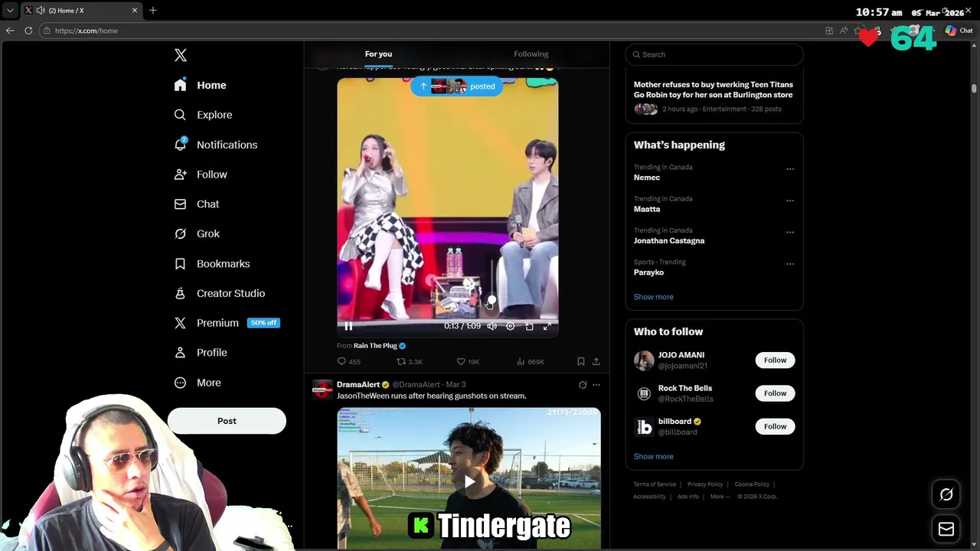The image size is (980, 551).
Task: Click Grok icon on DramaAlert post
Action: [583, 385]
